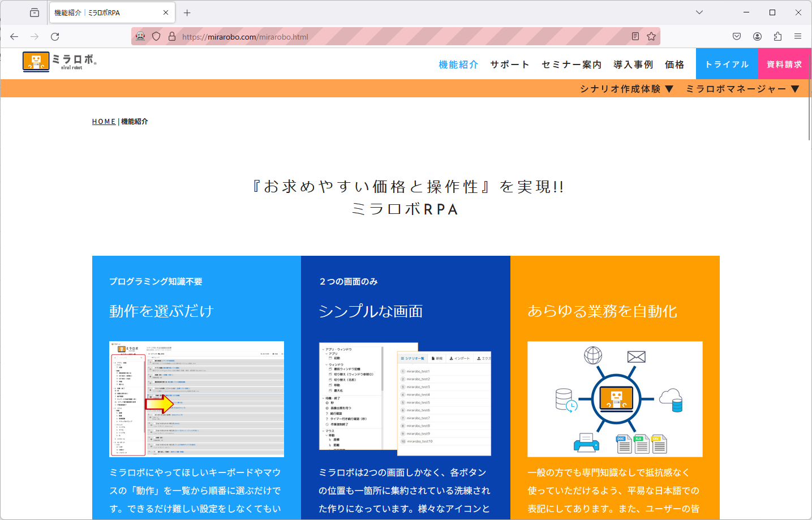812x520 pixels.
Task: Click the cloud database icon in diagram
Action: tap(671, 400)
